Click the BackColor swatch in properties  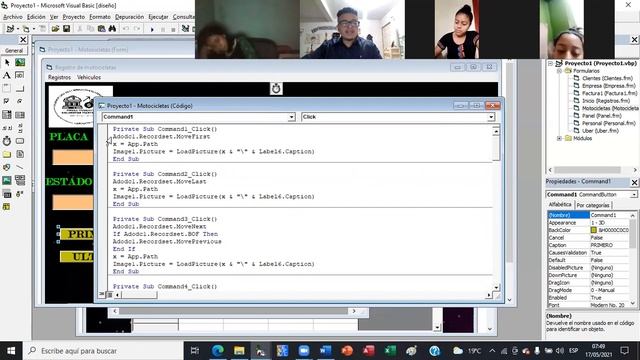594,230
